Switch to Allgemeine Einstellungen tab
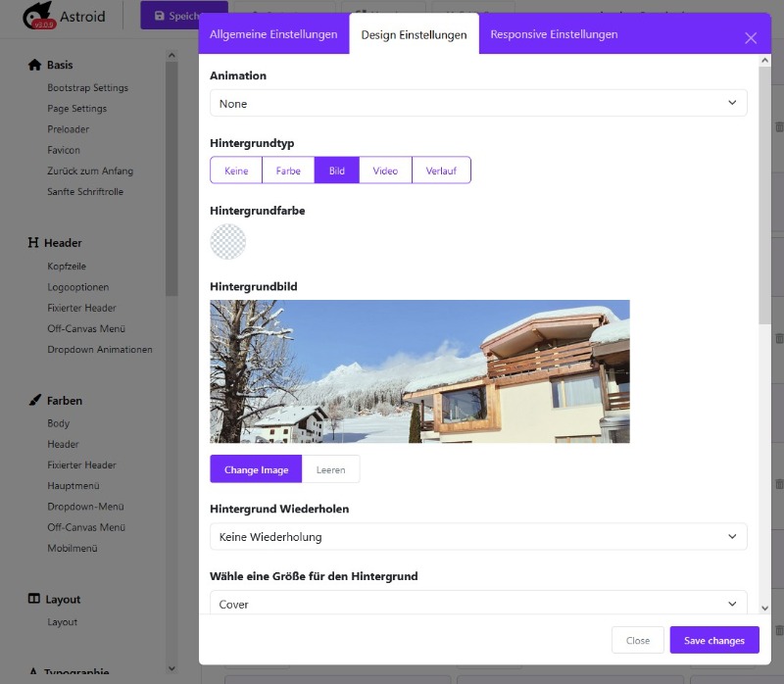The width and height of the screenshot is (784, 684). pyautogui.click(x=273, y=34)
